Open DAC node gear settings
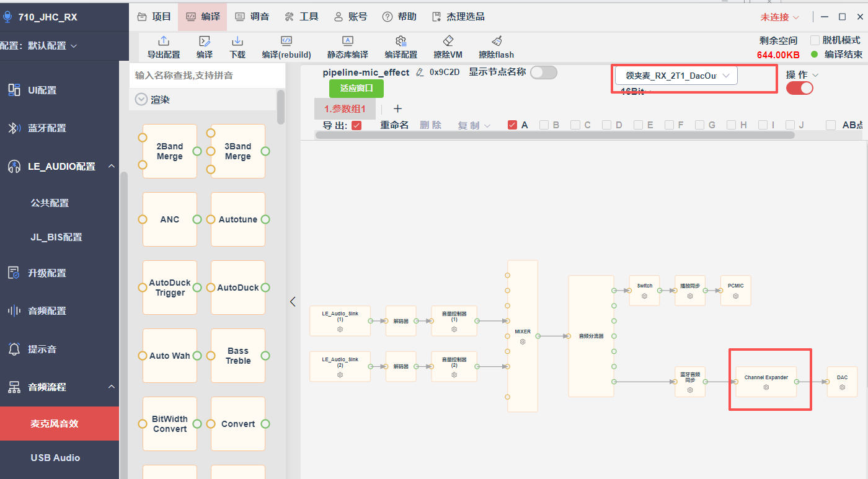 pos(842,387)
